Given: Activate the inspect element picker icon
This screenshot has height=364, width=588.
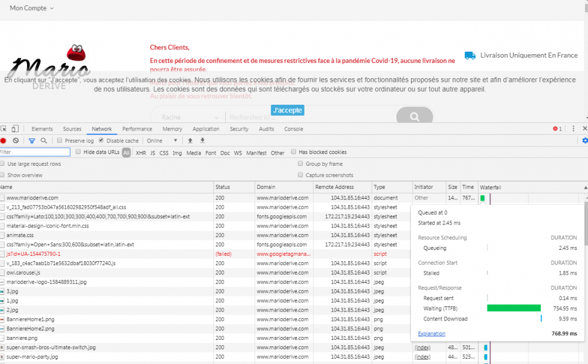Looking at the screenshot, I should tap(4, 129).
